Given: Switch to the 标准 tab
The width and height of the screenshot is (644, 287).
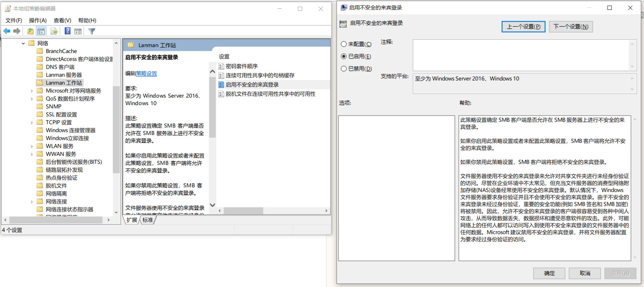Looking at the screenshot, I should coord(148,220).
